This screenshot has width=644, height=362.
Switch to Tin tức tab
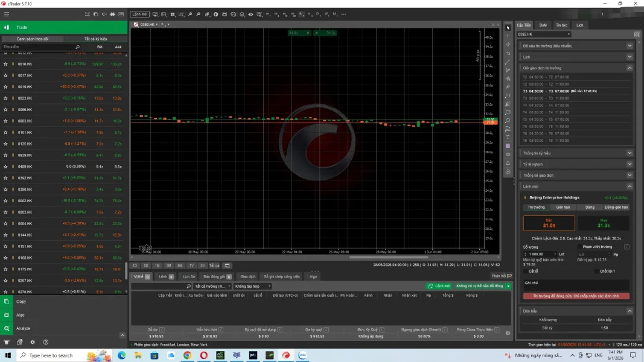click(x=561, y=25)
